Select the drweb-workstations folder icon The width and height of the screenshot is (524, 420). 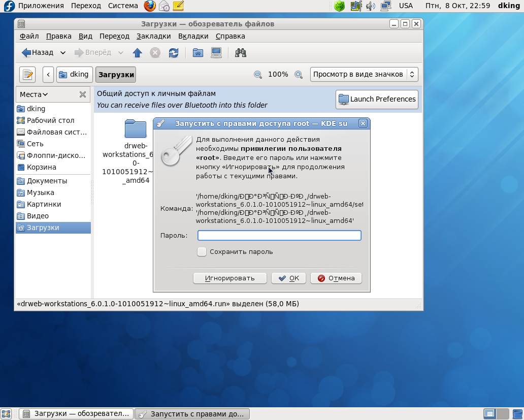(136, 128)
